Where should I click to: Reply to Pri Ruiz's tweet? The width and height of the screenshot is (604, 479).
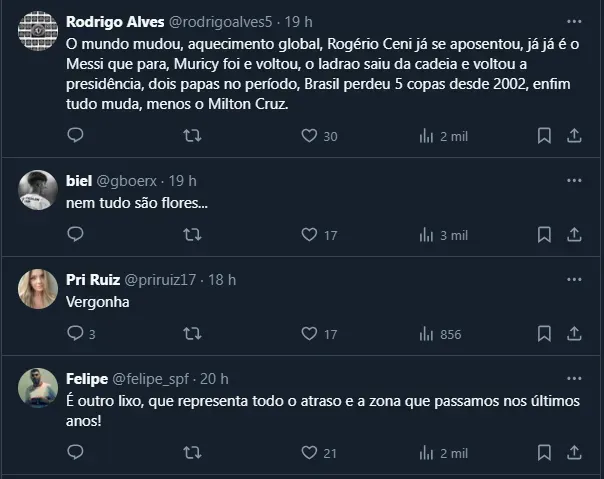tap(75, 334)
